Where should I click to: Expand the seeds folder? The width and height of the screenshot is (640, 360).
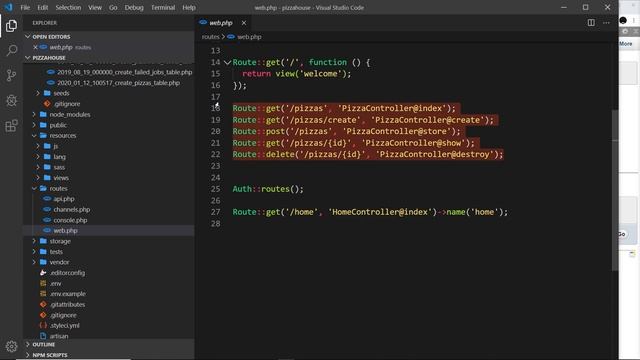[x=61, y=93]
